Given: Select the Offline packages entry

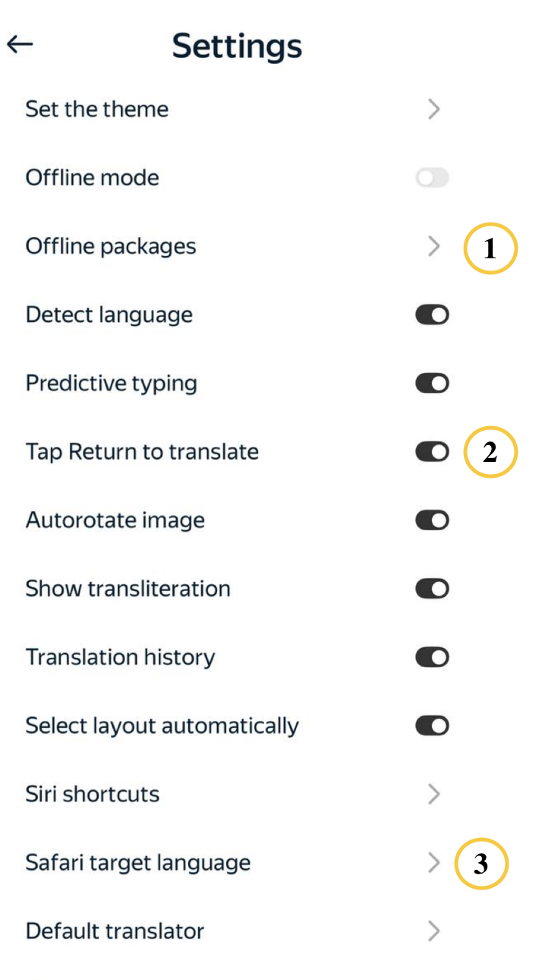Looking at the screenshot, I should [x=111, y=246].
